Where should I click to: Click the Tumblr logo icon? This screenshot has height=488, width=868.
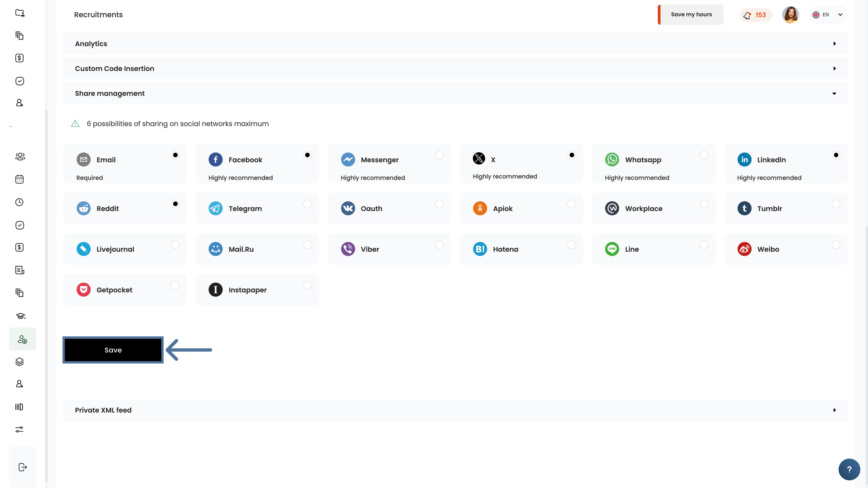[744, 208]
